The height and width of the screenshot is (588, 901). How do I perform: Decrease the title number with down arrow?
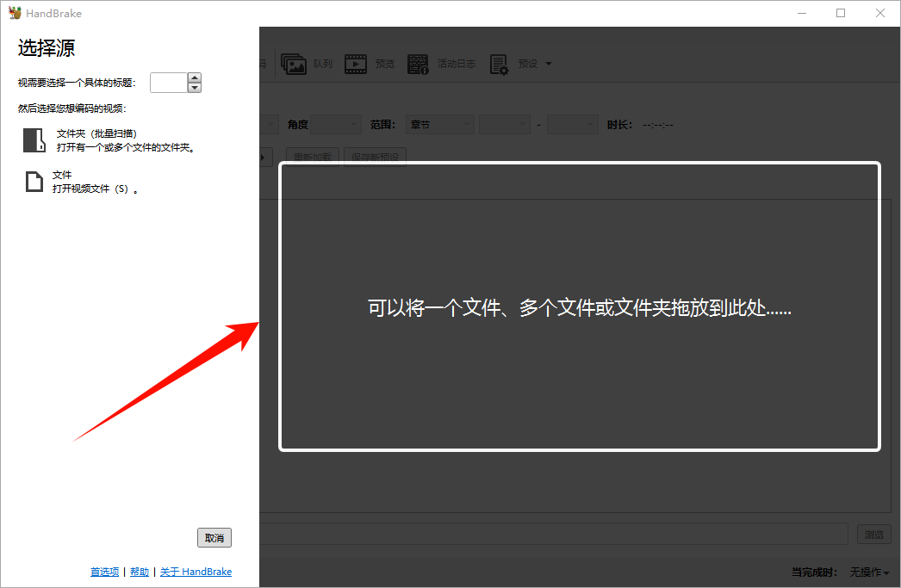195,87
